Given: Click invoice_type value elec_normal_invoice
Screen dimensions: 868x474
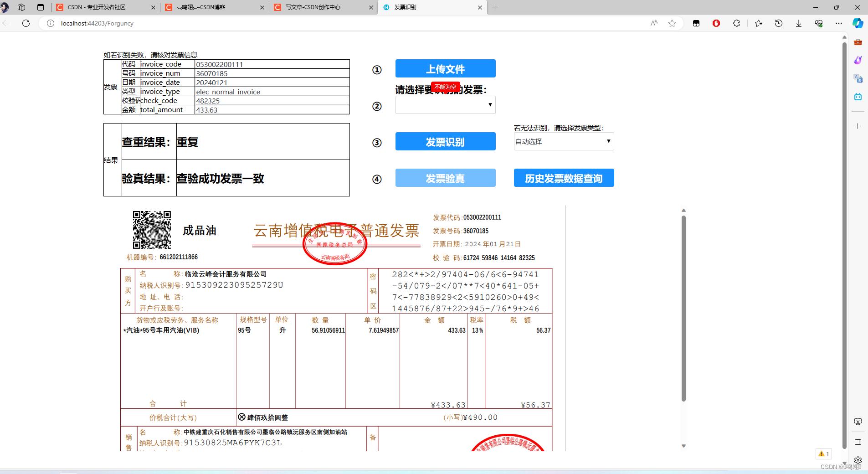Looking at the screenshot, I should 228,92.
